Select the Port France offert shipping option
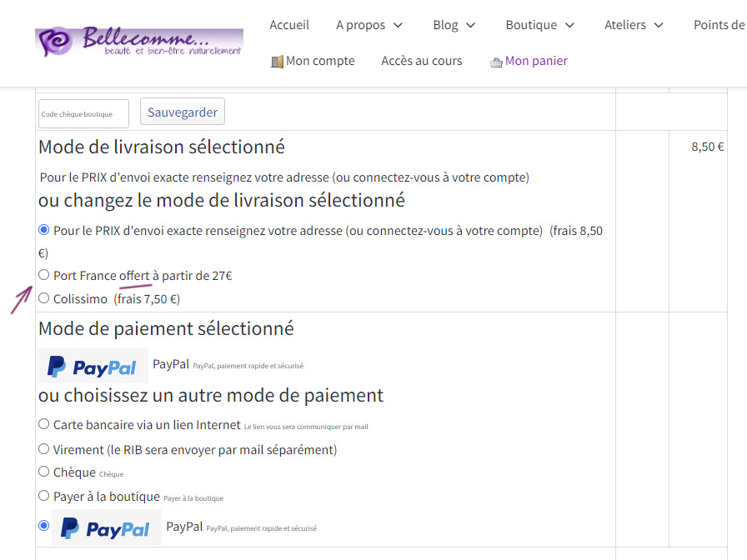747x560 pixels. pos(43,274)
